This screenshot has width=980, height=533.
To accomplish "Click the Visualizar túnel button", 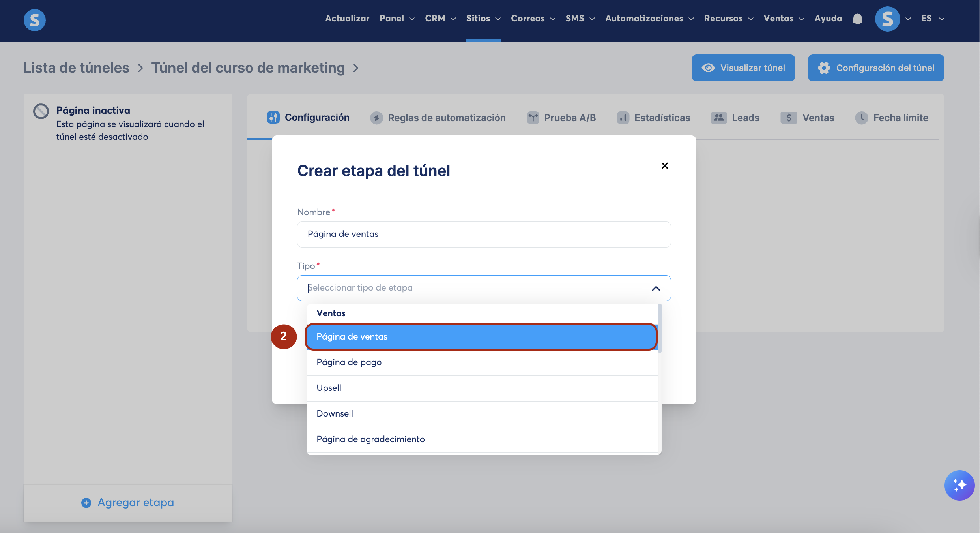I will [x=743, y=68].
